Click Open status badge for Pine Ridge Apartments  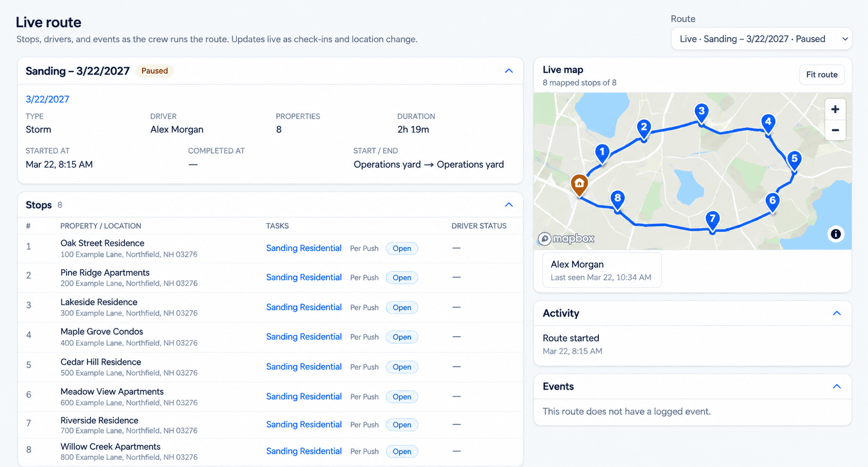point(402,278)
